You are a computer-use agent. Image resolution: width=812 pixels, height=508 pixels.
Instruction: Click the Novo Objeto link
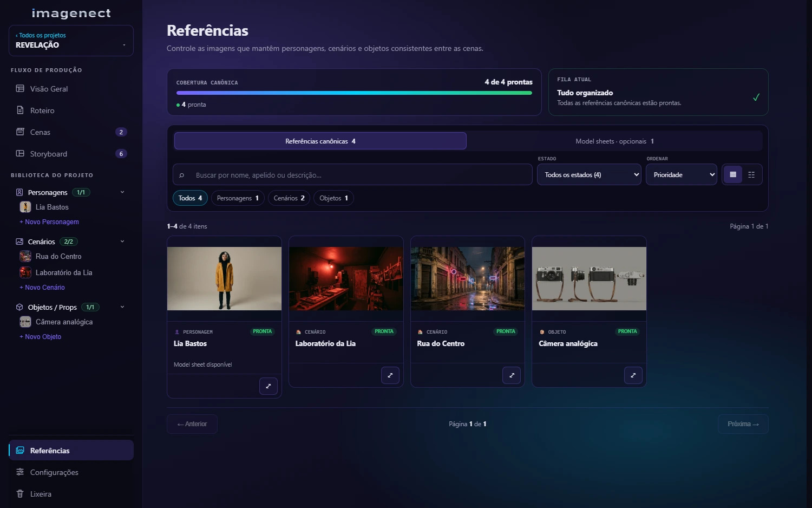(41, 337)
